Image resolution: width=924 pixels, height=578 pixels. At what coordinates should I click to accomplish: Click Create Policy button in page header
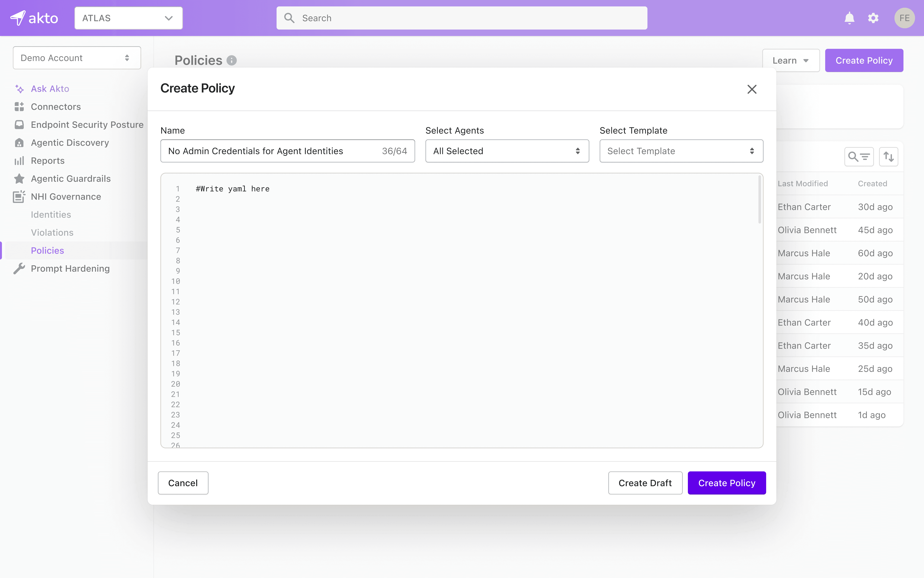tap(864, 60)
